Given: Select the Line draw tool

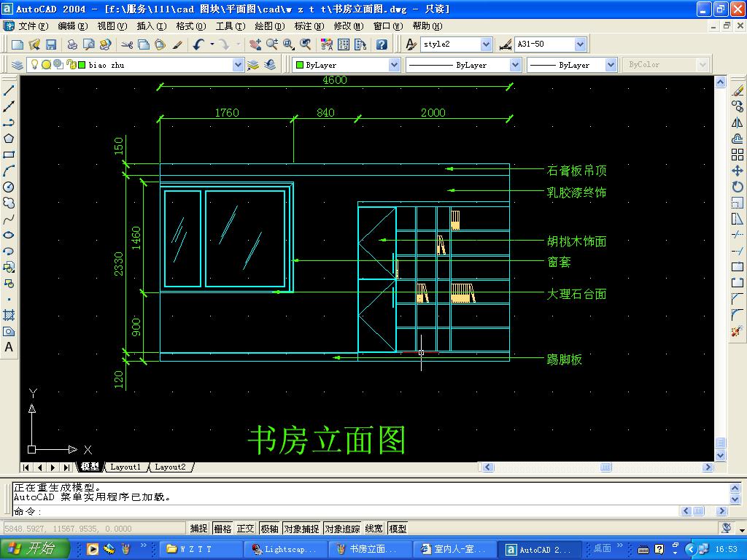Looking at the screenshot, I should 9,90.
